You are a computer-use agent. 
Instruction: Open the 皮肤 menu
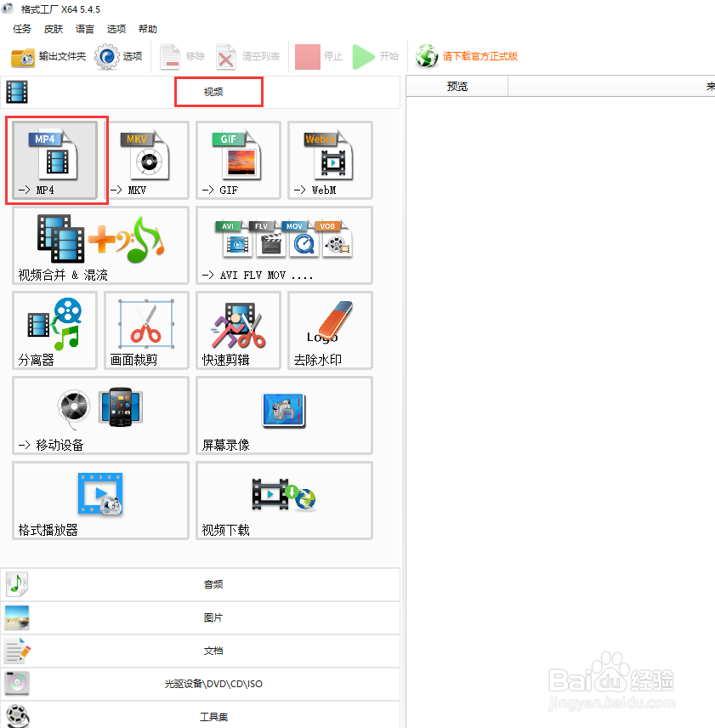click(54, 29)
